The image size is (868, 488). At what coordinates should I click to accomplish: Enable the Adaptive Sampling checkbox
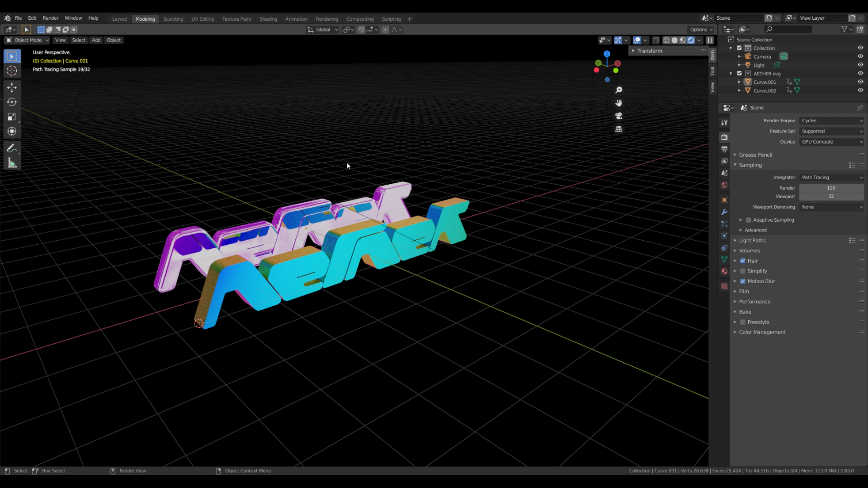point(748,220)
